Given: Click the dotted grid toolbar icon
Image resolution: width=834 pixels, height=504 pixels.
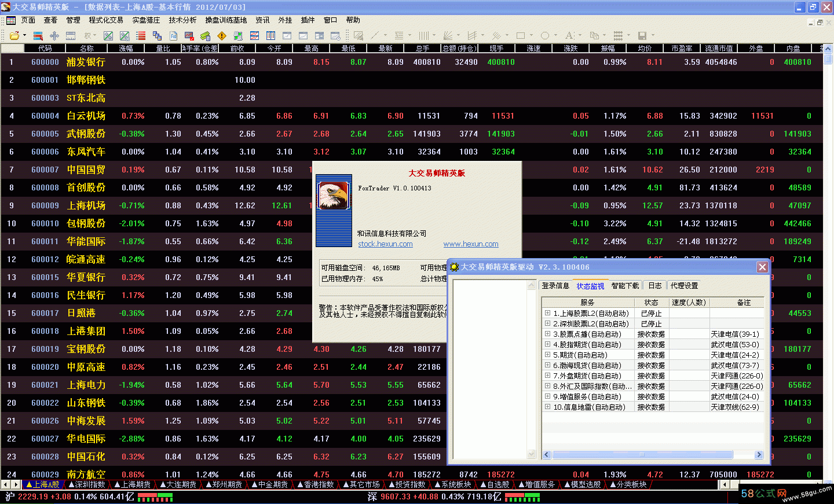Looking at the screenshot, I should pos(618,35).
